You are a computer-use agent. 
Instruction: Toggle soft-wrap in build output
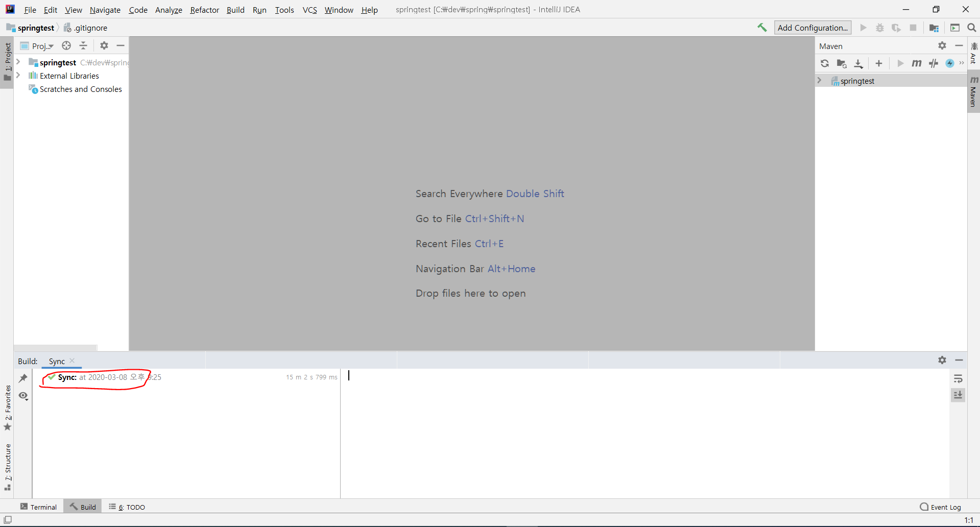[958, 378]
